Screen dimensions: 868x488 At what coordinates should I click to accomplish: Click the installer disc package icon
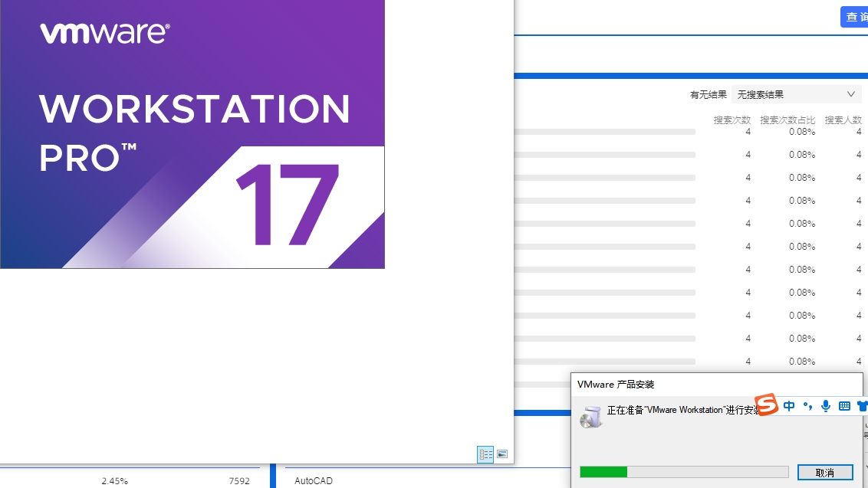coord(590,416)
